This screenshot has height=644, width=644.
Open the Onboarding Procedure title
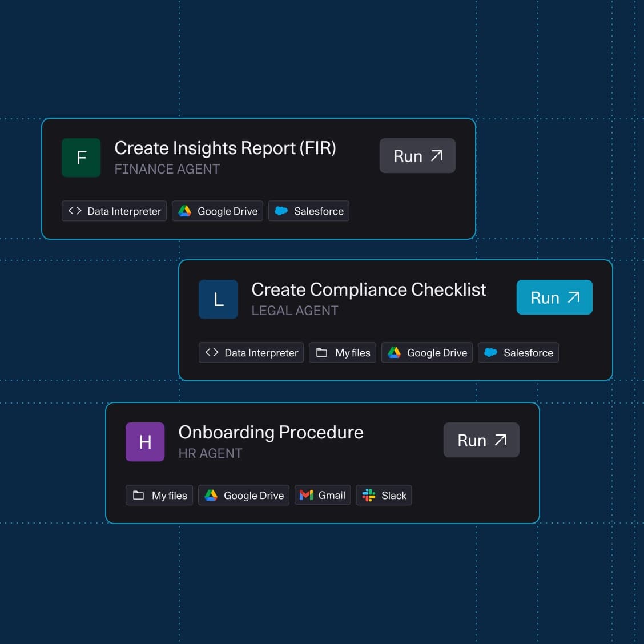pos(271,433)
